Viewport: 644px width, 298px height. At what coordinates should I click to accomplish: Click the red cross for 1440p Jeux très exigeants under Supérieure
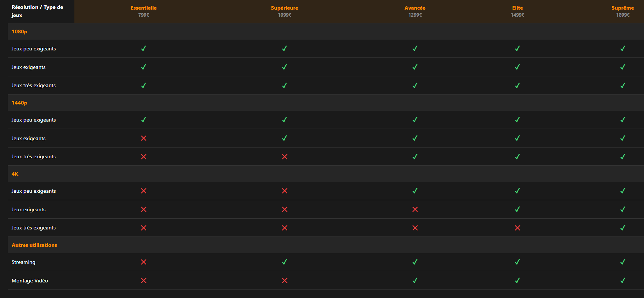(285, 157)
